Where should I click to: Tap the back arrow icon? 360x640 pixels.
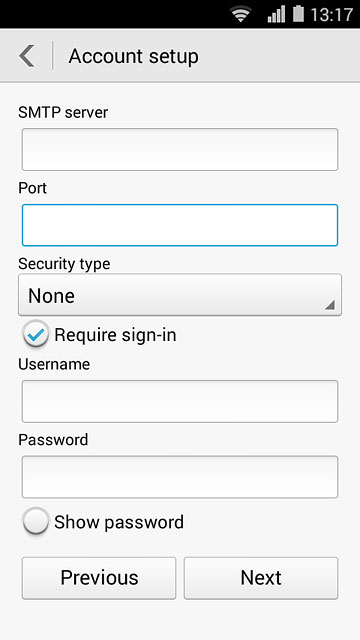click(27, 56)
